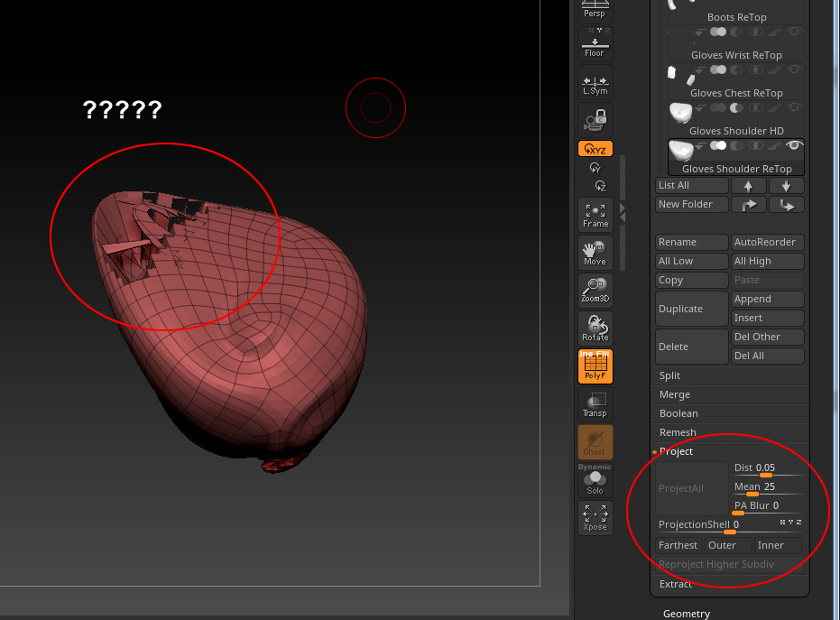
Task: Toggle XYZ rotation mode button
Action: pos(595,149)
